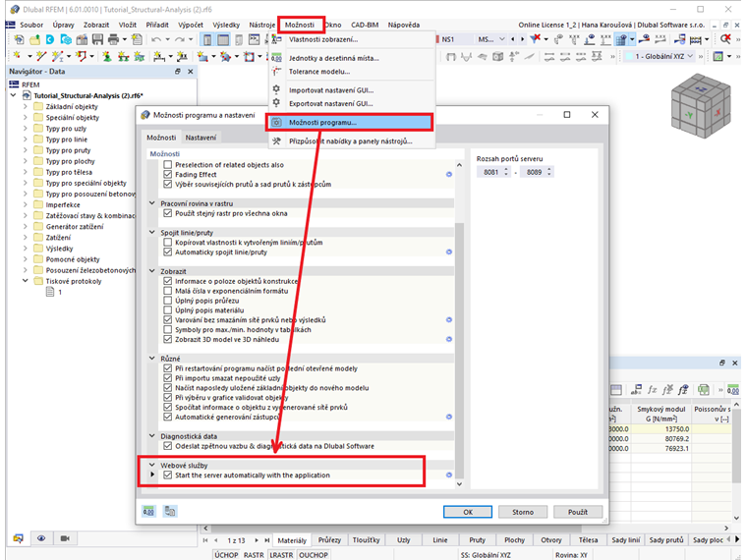Toggle the Navigator panel display icon

(207, 39)
